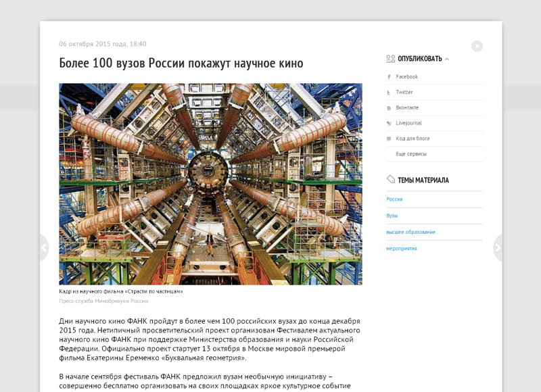Image resolution: width=541 pixels, height=392 pixels.
Task: Share the article on Facebook
Action: click(x=407, y=76)
